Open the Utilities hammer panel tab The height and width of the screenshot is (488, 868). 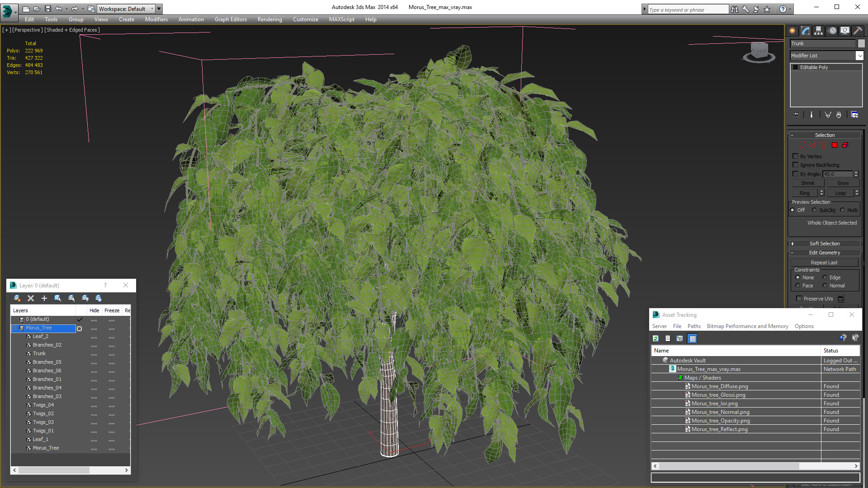858,31
